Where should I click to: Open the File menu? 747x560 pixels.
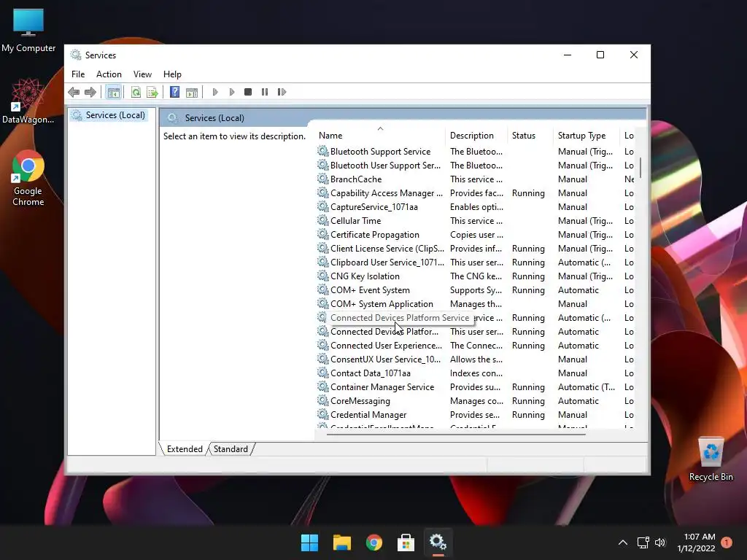78,74
